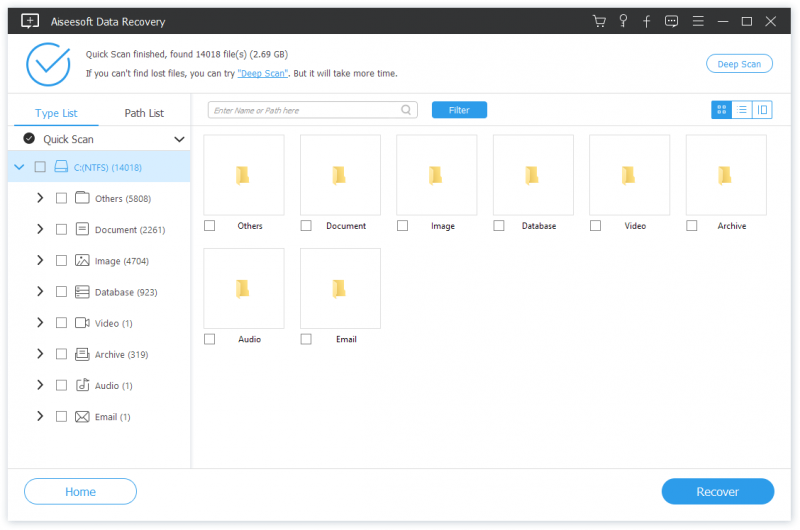This screenshot has width=800, height=530.
Task: Click the Database type icon in tree
Action: coord(82,291)
